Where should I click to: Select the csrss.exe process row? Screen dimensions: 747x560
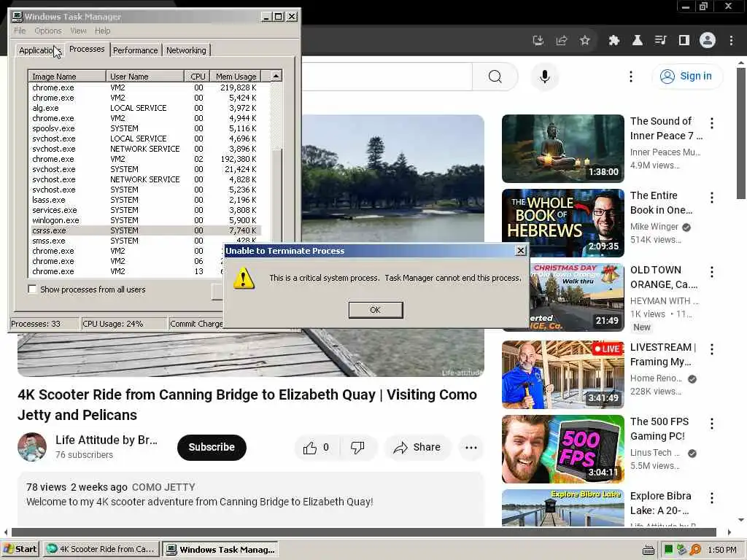coord(145,230)
